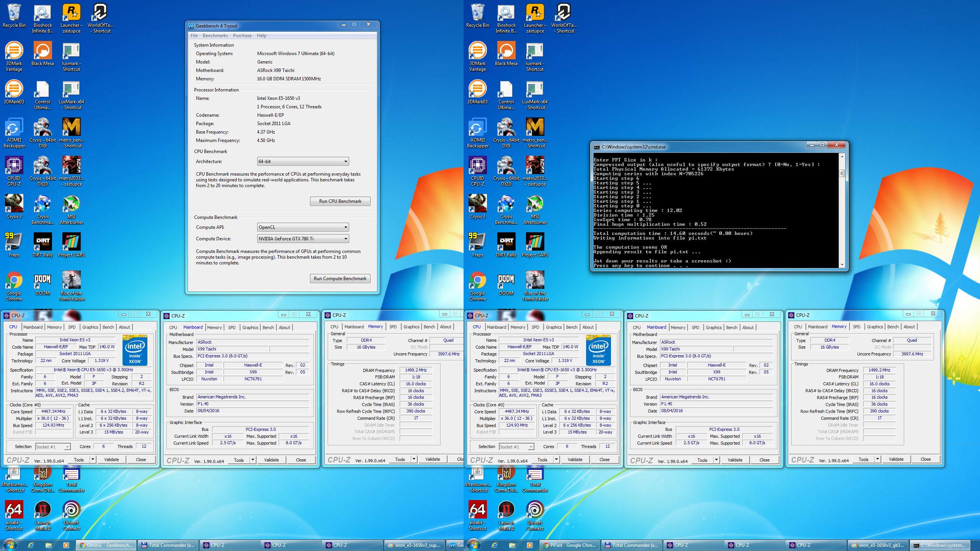Click Validate in the leftmost CPU-Z window
This screenshot has width=980, height=551.
point(111,460)
